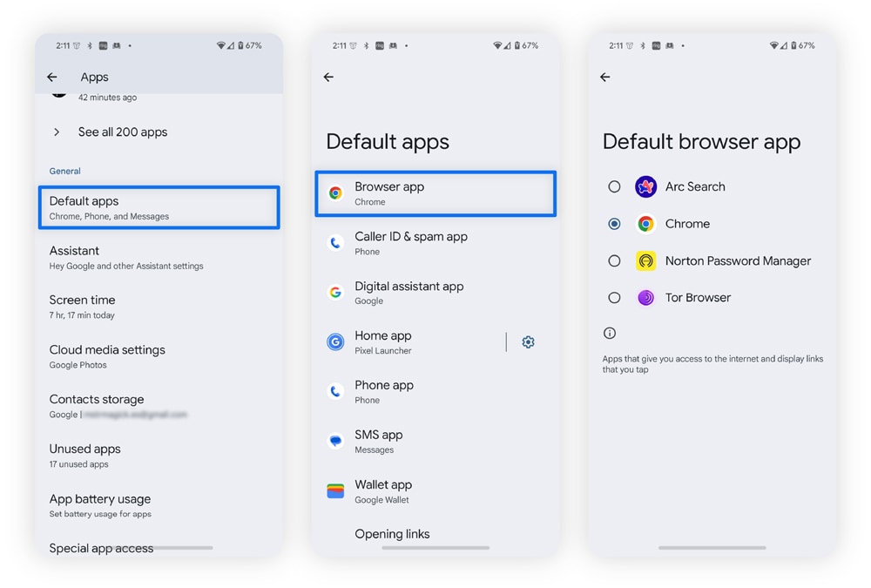Tap the info icon below browser list
The height and width of the screenshot is (588, 871).
tap(610, 333)
